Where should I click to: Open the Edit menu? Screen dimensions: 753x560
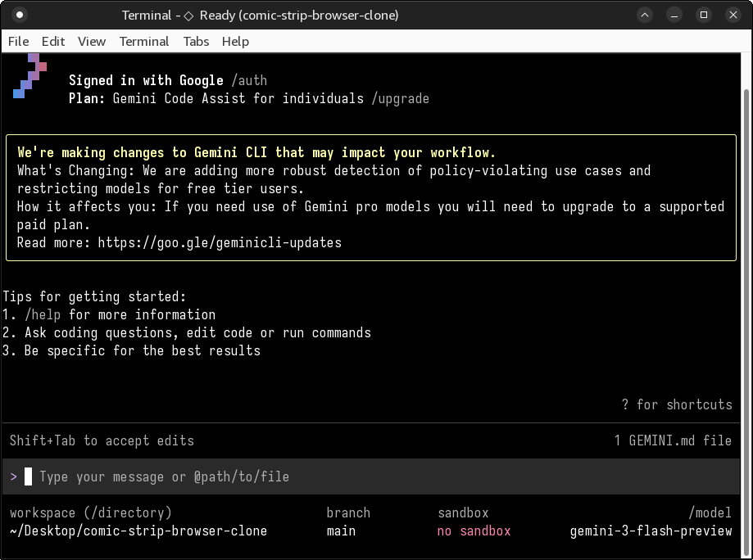tap(53, 41)
